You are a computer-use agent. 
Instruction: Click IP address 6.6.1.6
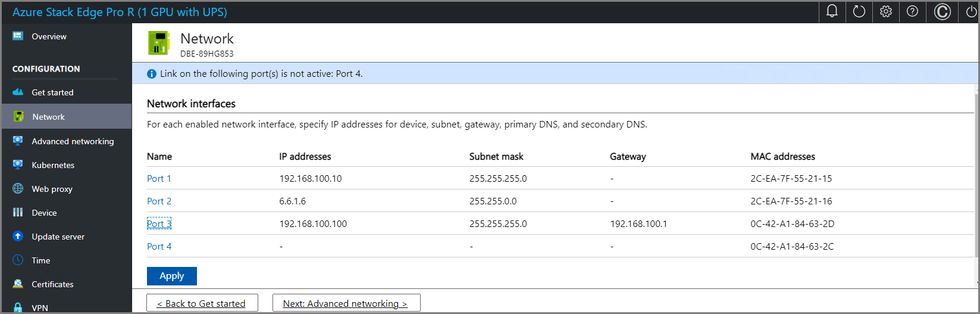(x=292, y=201)
